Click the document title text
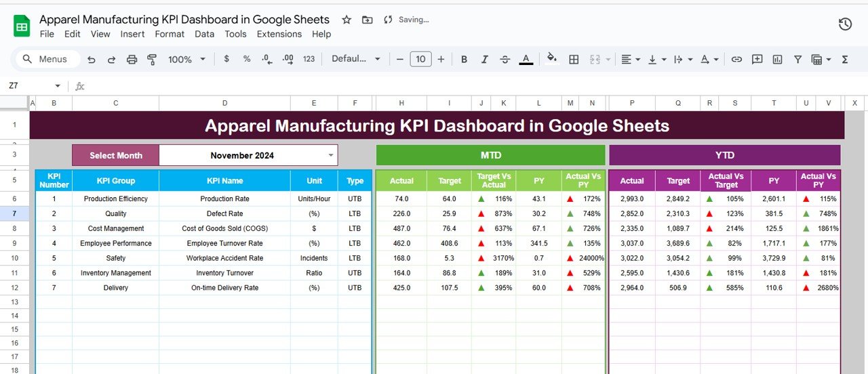This screenshot has height=374, width=868. [x=184, y=20]
